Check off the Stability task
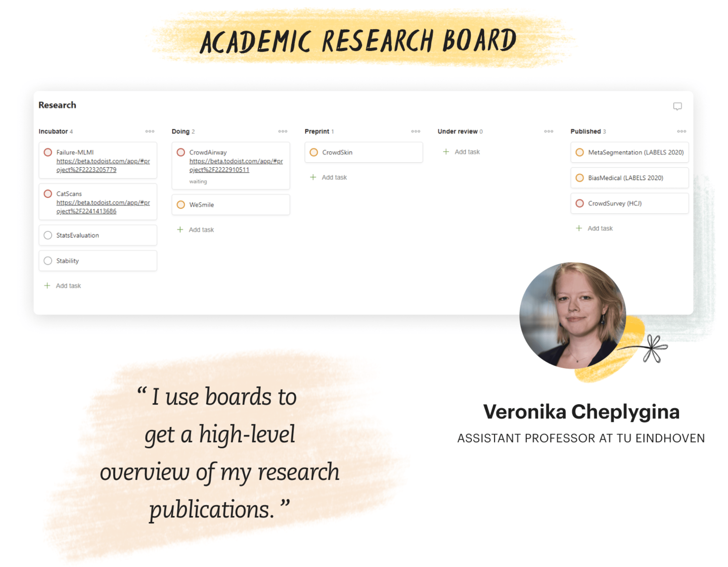The image size is (728, 567). pyautogui.click(x=48, y=261)
